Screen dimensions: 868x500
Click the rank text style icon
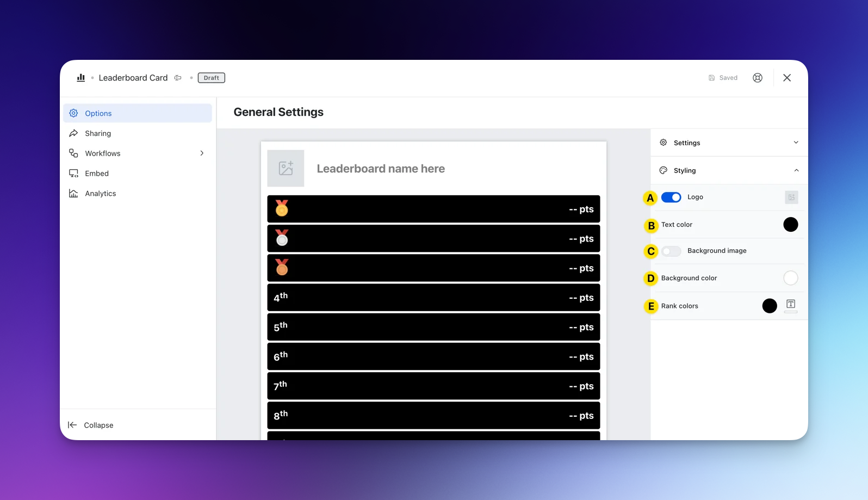click(791, 305)
